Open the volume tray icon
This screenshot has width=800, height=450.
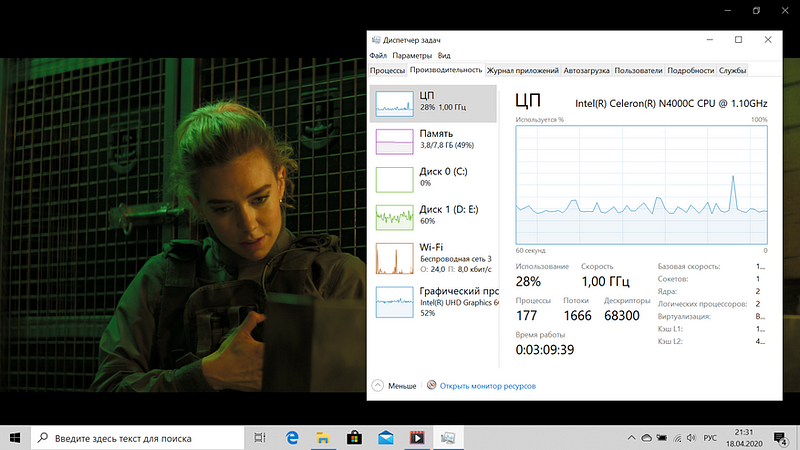coord(691,438)
